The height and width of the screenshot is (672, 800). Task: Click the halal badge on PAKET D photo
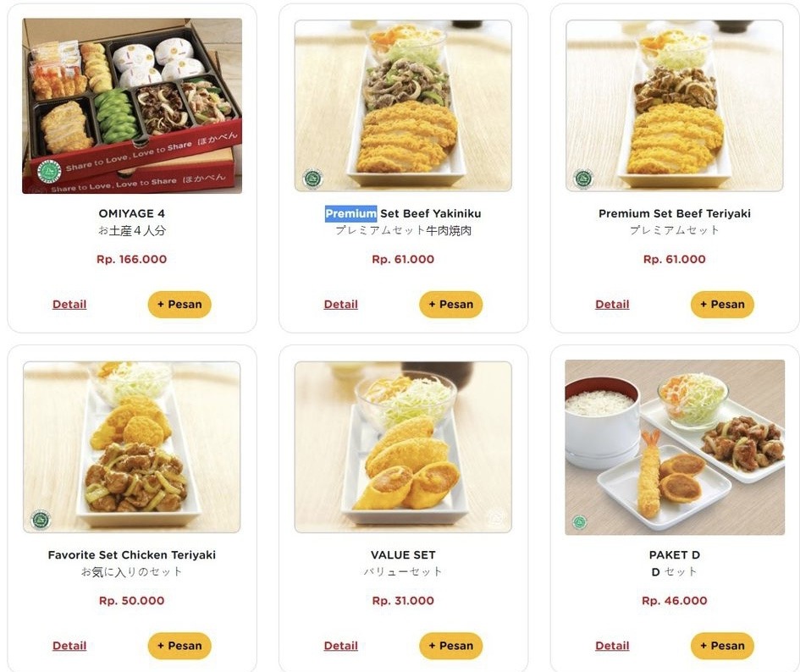(579, 522)
